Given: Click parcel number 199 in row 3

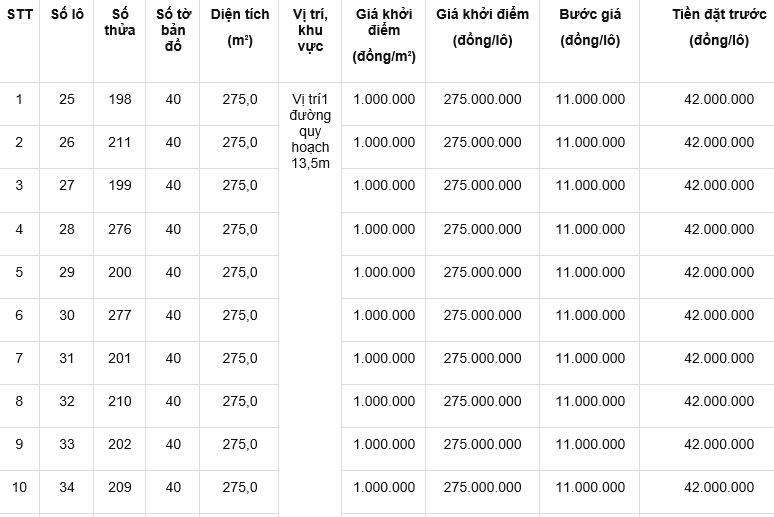Looking at the screenshot, I should tap(119, 185).
